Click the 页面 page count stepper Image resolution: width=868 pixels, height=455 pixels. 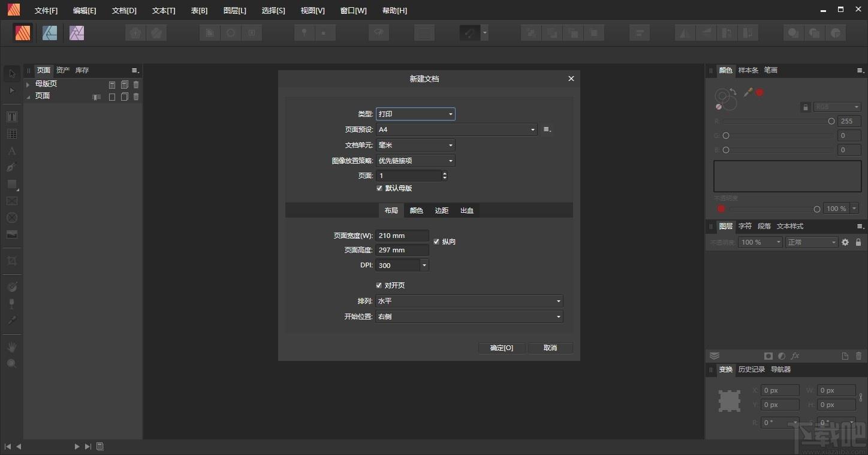click(x=445, y=176)
